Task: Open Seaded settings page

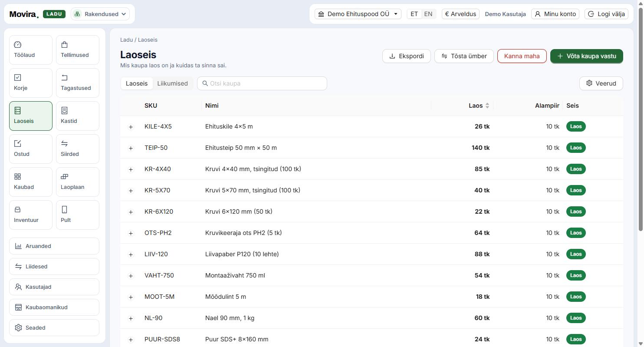Action: tap(54, 327)
